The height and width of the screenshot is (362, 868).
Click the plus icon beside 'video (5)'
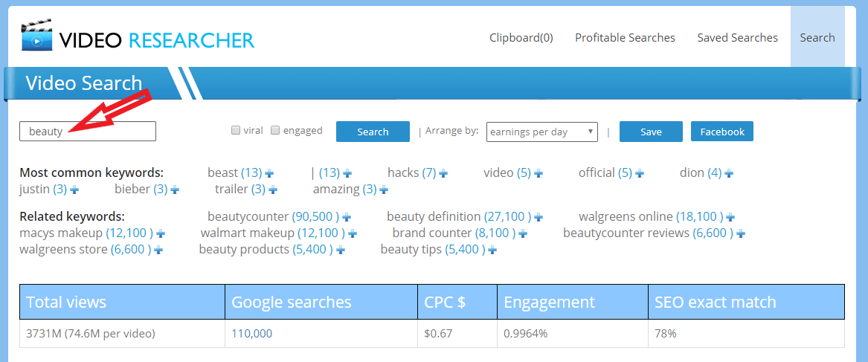click(539, 173)
